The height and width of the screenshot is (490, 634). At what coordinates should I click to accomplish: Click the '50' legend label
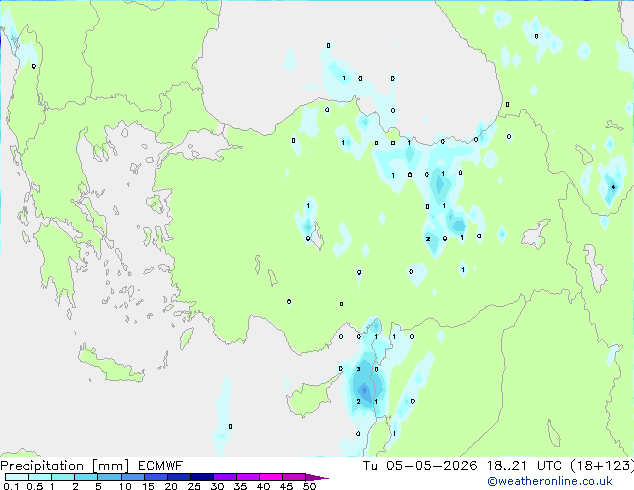[309, 486]
